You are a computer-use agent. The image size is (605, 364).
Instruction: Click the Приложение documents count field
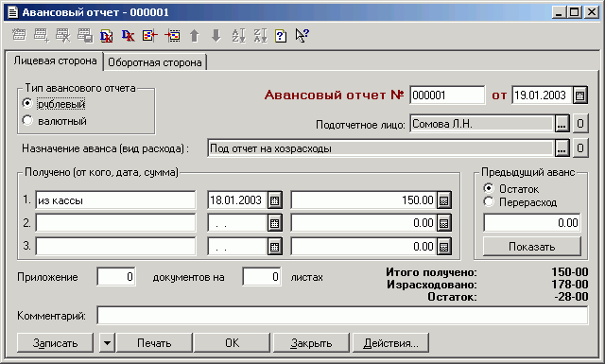(x=116, y=277)
